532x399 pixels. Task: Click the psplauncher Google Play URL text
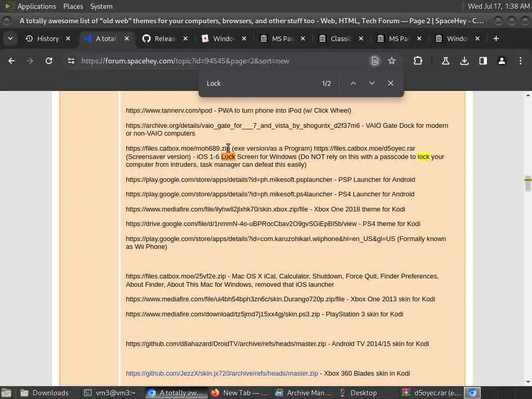[x=229, y=179]
